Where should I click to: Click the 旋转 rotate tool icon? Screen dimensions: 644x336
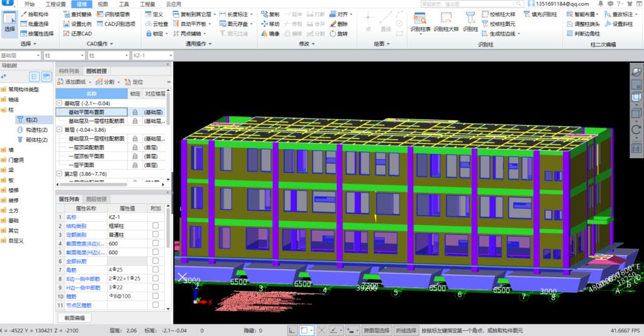[333, 33]
